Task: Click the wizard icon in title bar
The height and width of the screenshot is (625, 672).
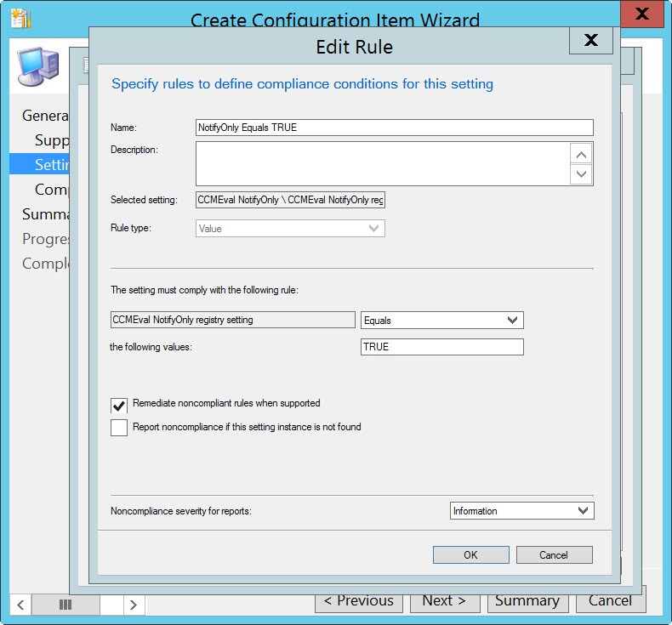Action: tap(20, 17)
